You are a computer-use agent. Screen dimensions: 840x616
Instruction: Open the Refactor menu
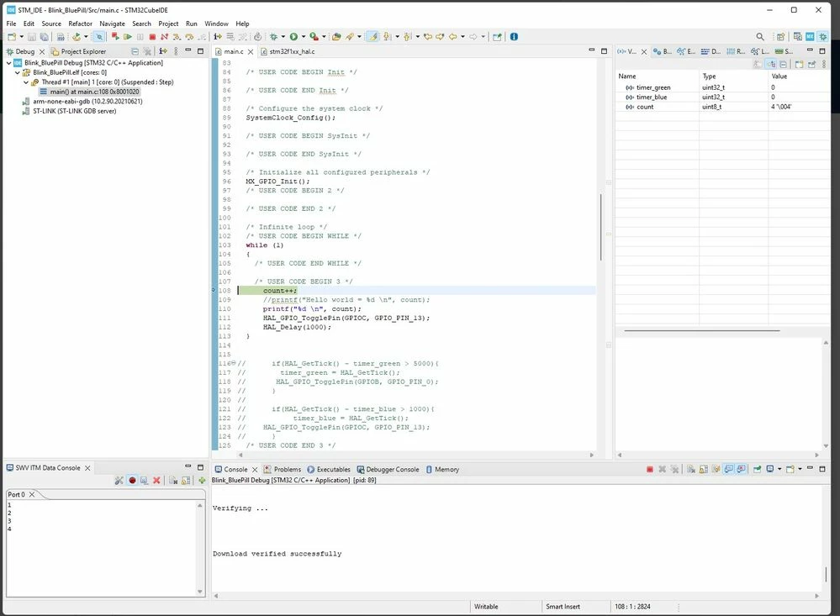click(81, 24)
